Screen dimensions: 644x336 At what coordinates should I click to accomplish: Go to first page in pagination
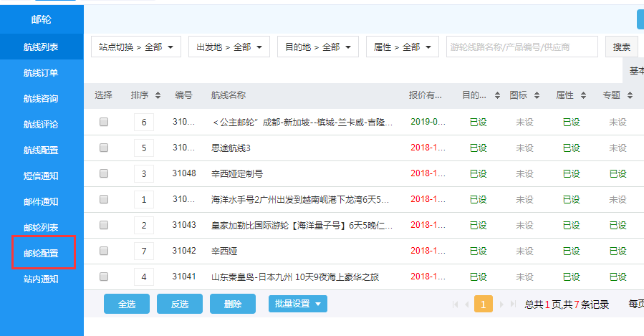click(x=455, y=304)
